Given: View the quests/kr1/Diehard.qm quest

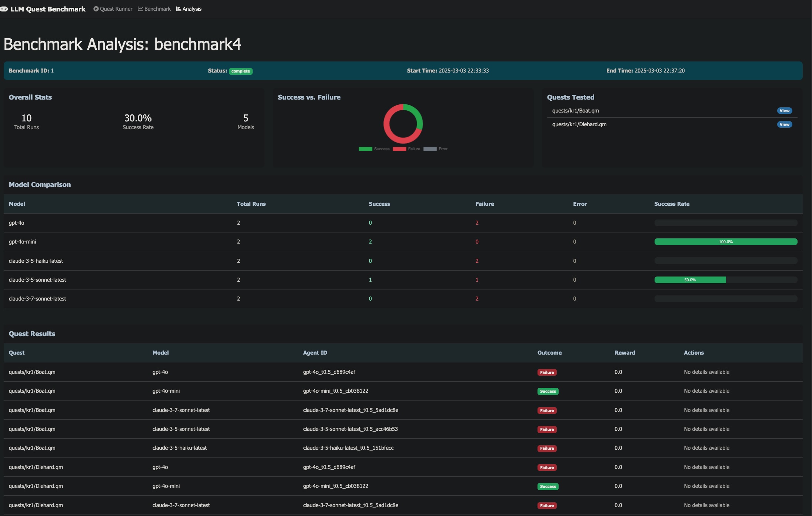Looking at the screenshot, I should (784, 124).
